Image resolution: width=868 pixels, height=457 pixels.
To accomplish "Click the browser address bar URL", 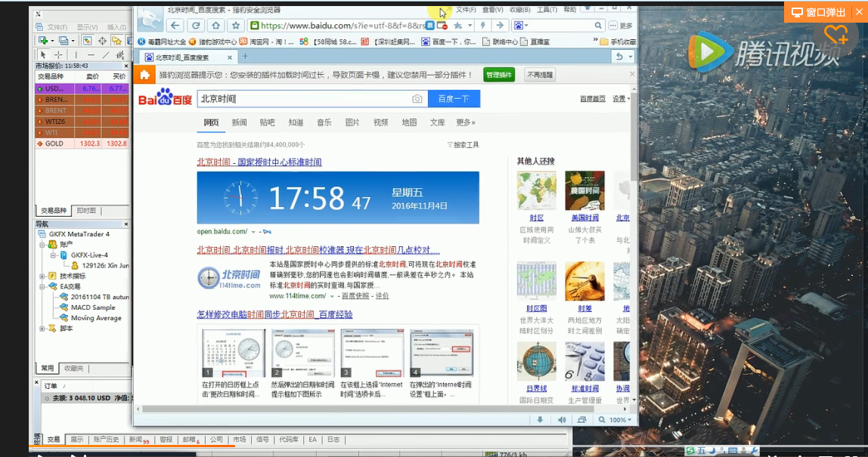I will tap(342, 26).
